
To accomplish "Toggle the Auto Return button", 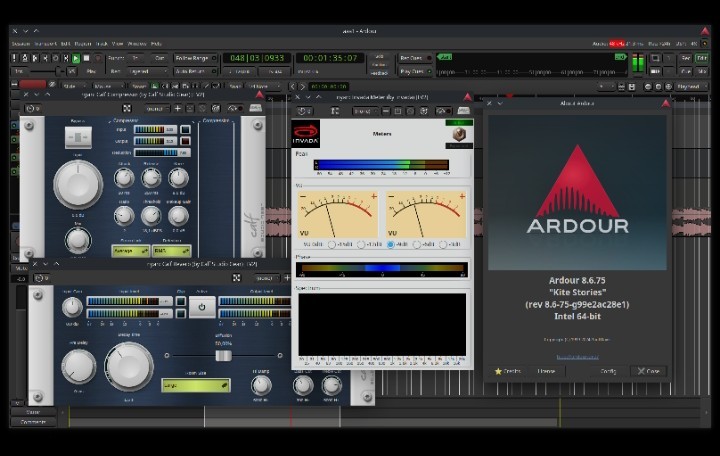I will pos(195,72).
